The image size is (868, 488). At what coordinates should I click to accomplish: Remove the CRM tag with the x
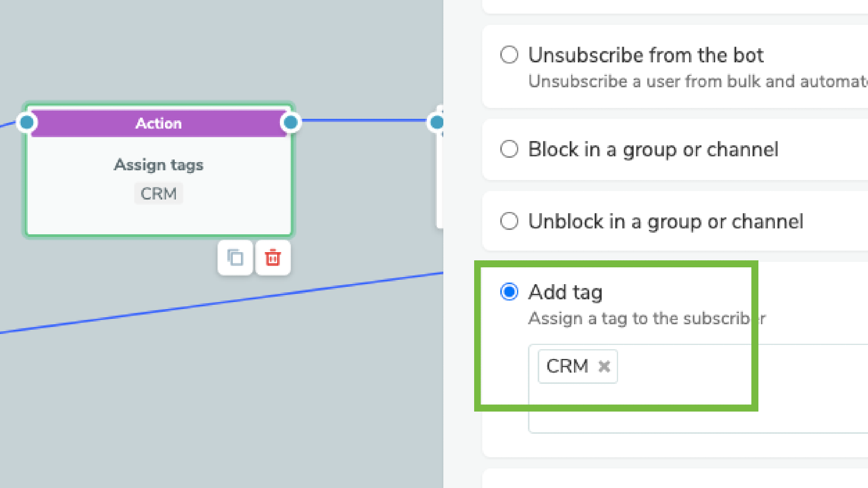point(604,367)
